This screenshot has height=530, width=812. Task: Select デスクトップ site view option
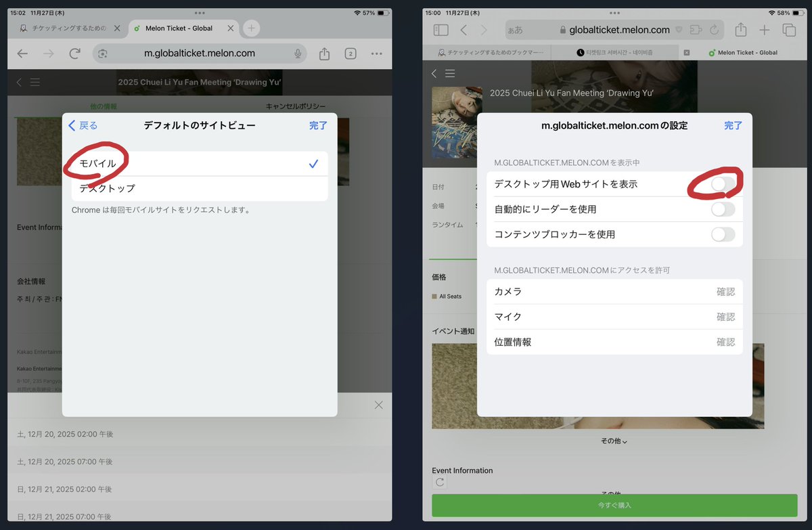[200, 188]
